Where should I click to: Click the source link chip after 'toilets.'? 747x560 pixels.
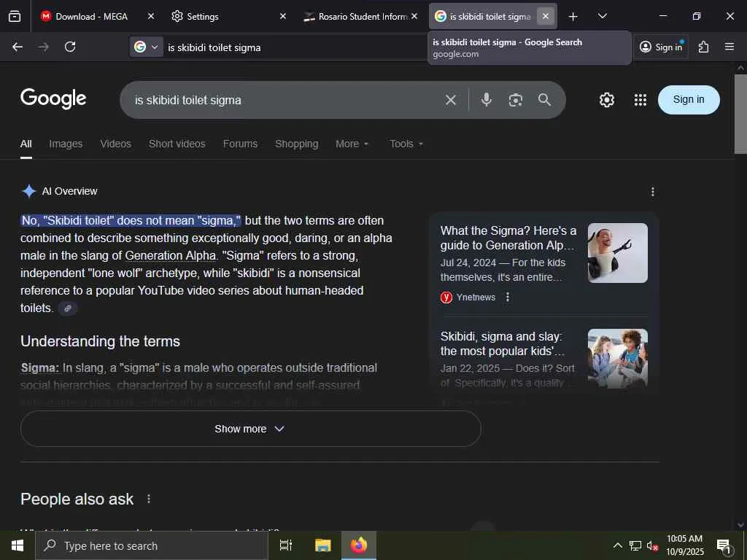click(x=68, y=308)
